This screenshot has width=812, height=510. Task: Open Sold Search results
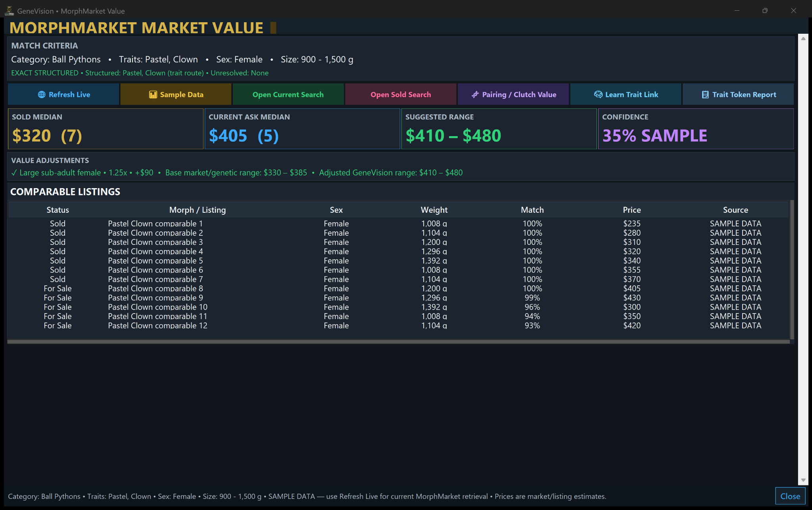(401, 94)
